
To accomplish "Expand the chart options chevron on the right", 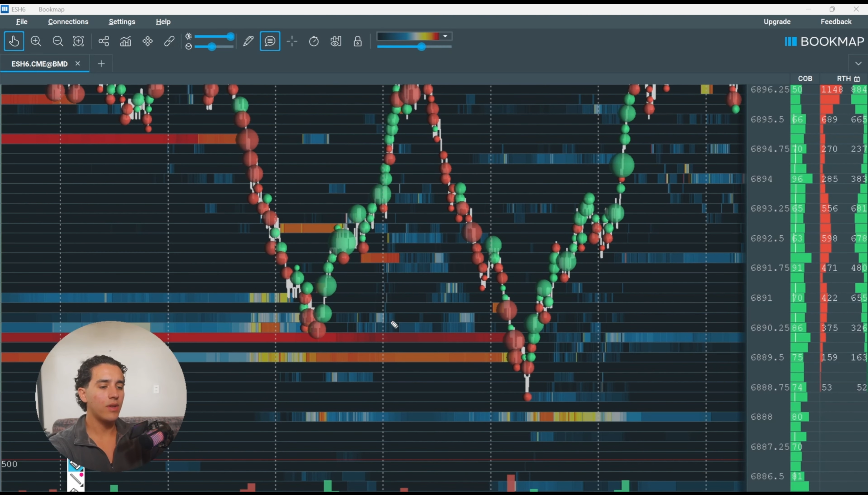I will click(x=858, y=63).
